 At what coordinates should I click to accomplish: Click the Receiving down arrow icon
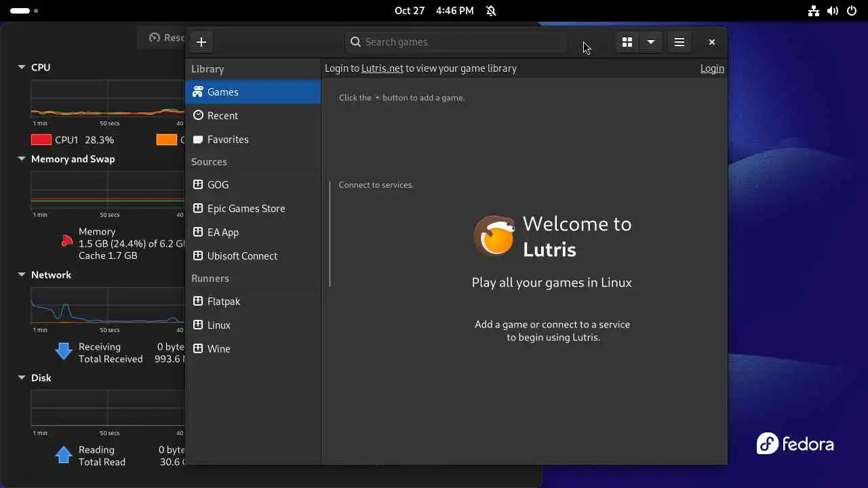(64, 351)
